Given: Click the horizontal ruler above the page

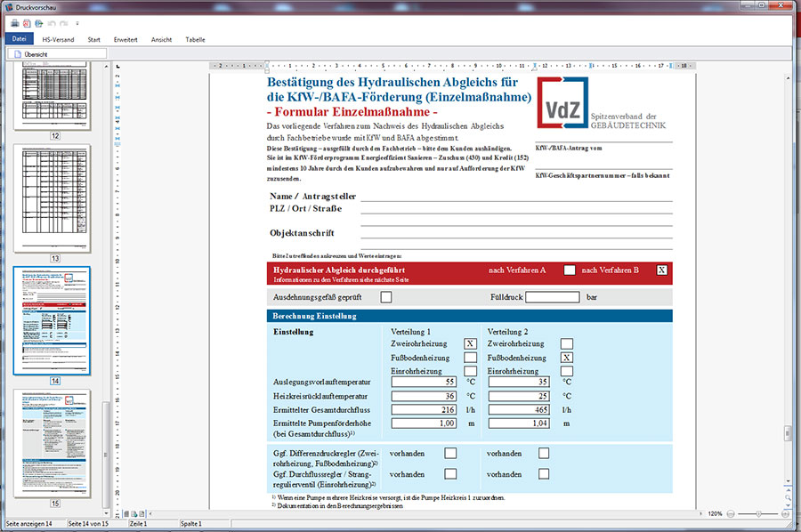Looking at the screenshot, I should click(453, 66).
